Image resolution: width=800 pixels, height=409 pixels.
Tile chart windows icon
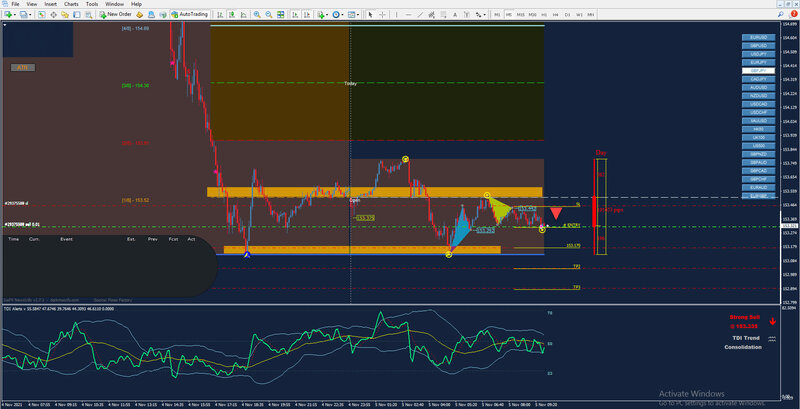[280, 14]
